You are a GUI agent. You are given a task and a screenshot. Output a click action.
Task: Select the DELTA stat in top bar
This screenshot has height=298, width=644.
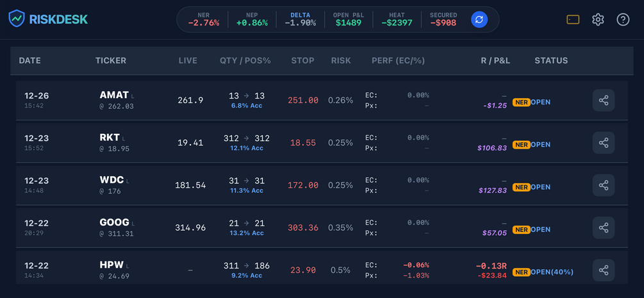pyautogui.click(x=301, y=19)
